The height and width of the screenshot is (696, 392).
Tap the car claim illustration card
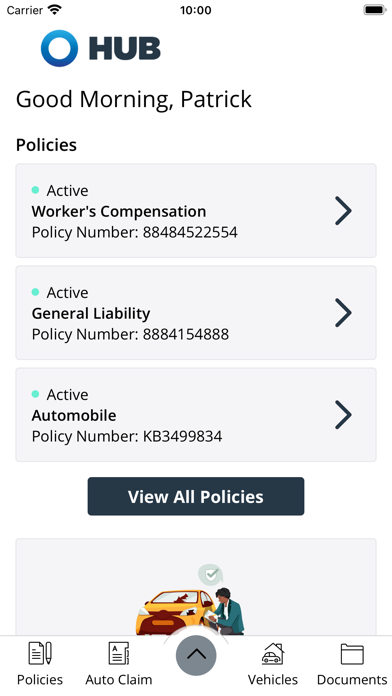click(x=196, y=587)
